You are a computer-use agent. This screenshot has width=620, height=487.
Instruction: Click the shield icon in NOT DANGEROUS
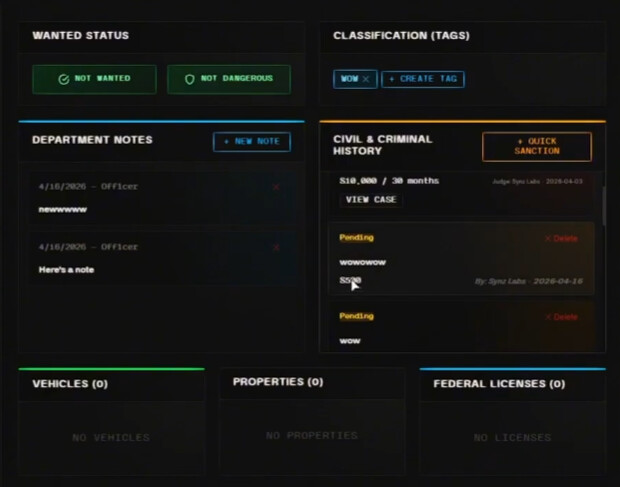(x=190, y=79)
